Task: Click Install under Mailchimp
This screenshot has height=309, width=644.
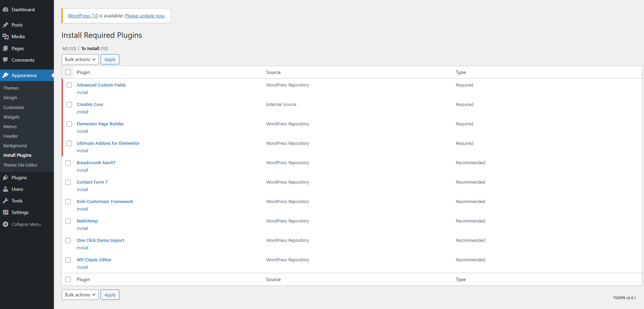Action: [83, 228]
